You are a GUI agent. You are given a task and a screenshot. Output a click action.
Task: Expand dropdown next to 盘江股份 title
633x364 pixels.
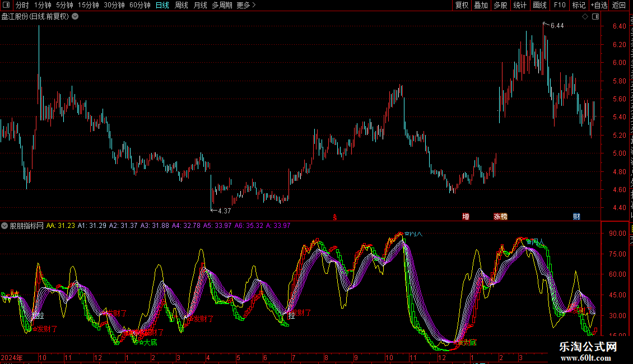(x=75, y=17)
